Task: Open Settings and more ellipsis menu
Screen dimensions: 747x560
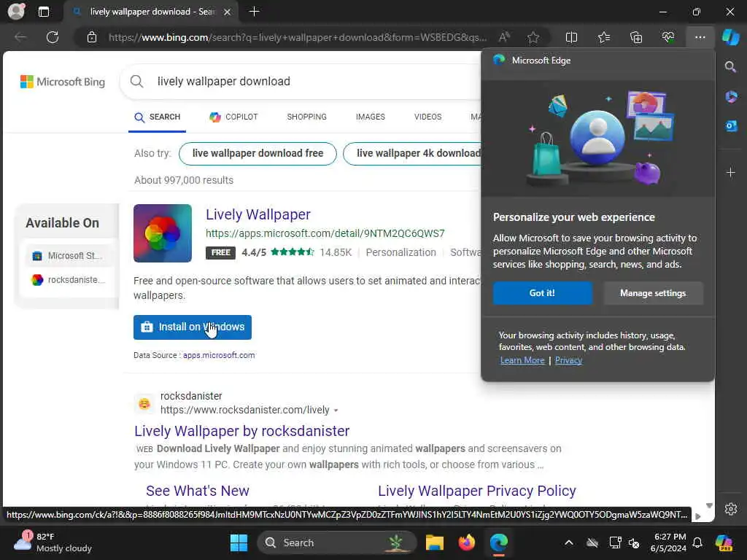Action: tap(700, 37)
